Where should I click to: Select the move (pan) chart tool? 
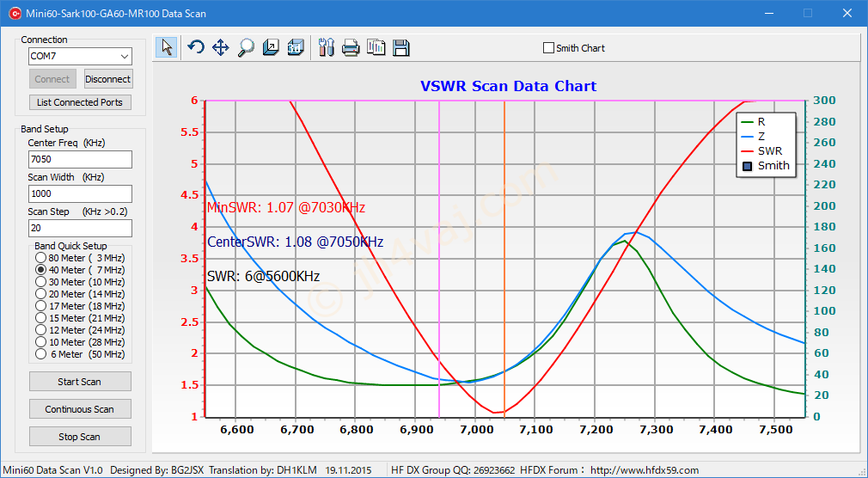coord(220,47)
